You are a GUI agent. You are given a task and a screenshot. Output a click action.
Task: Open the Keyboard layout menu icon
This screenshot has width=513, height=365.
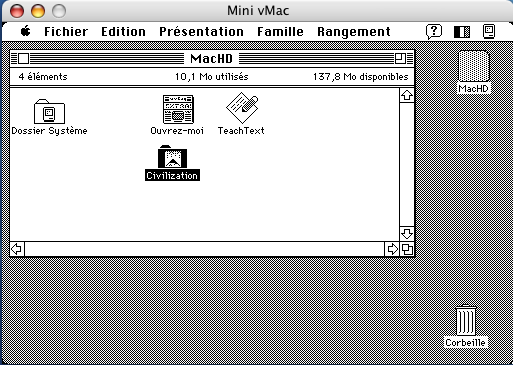click(x=462, y=32)
